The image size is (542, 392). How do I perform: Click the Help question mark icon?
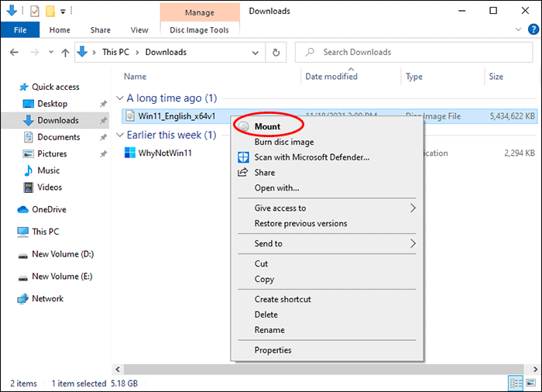[531, 30]
